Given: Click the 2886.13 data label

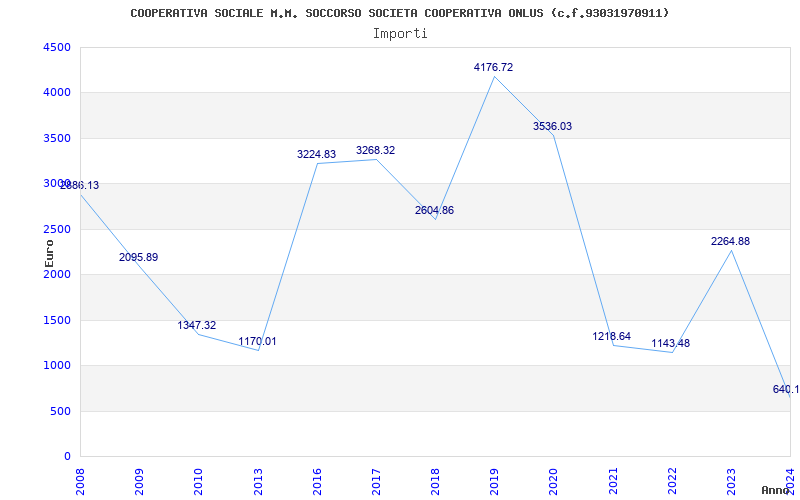Looking at the screenshot, I should [x=80, y=186].
